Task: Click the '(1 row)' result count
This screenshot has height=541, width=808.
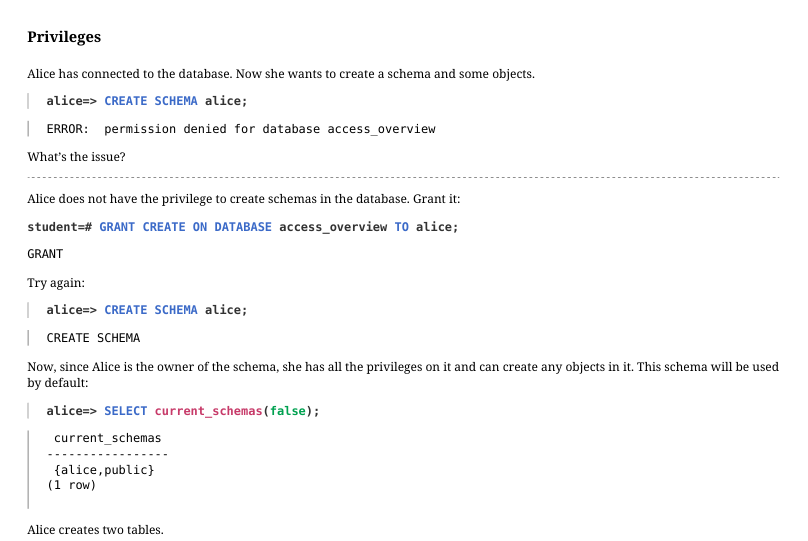Action: click(x=71, y=485)
